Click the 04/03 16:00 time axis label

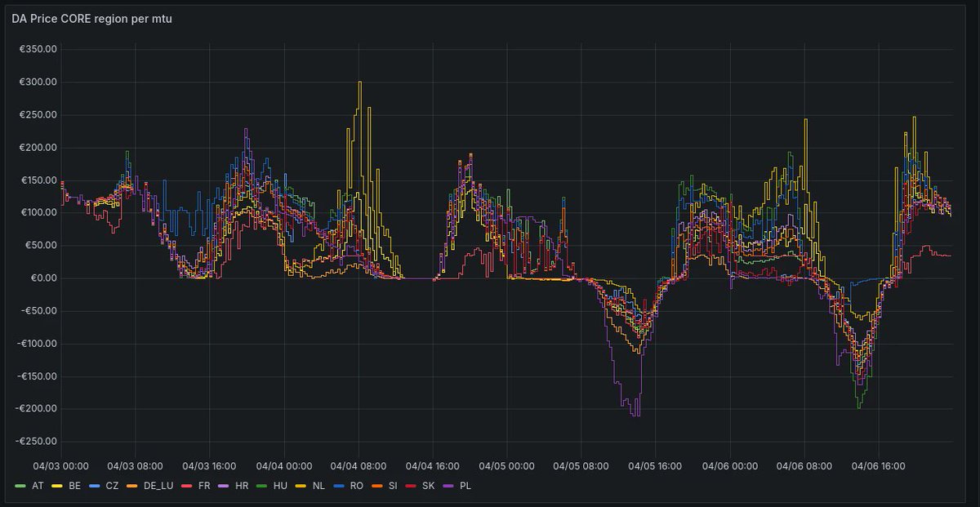(x=209, y=466)
